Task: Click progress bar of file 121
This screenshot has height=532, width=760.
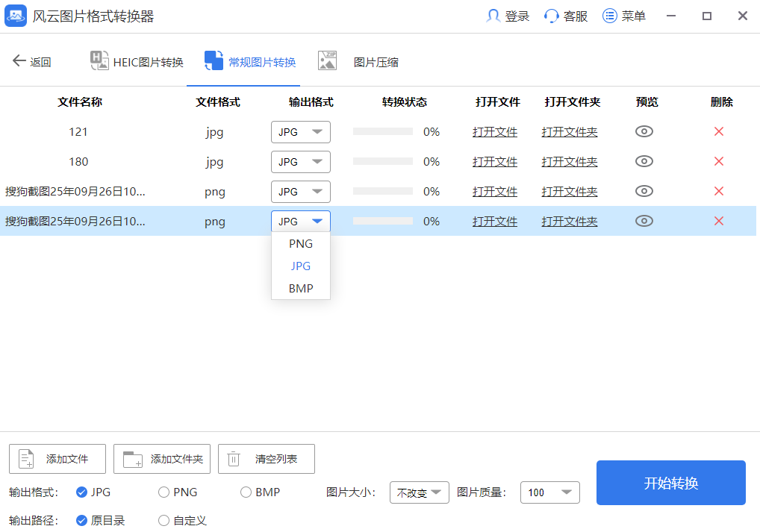Action: tap(382, 132)
